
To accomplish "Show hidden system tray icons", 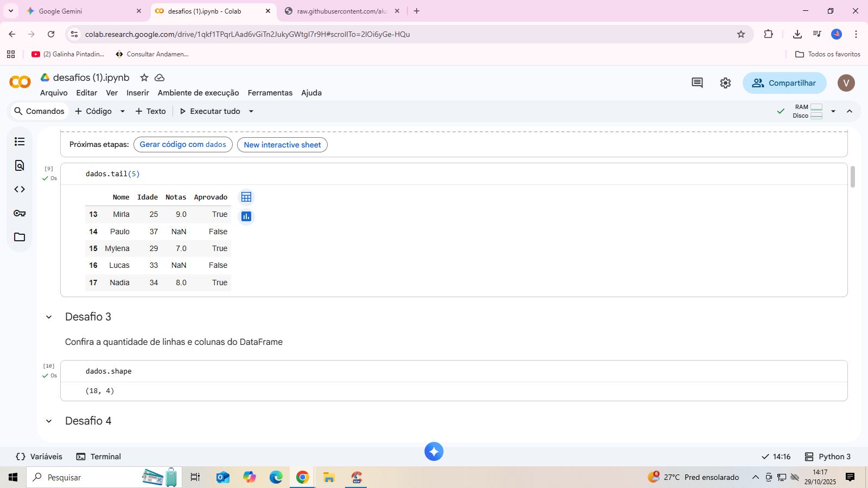I will (x=755, y=477).
